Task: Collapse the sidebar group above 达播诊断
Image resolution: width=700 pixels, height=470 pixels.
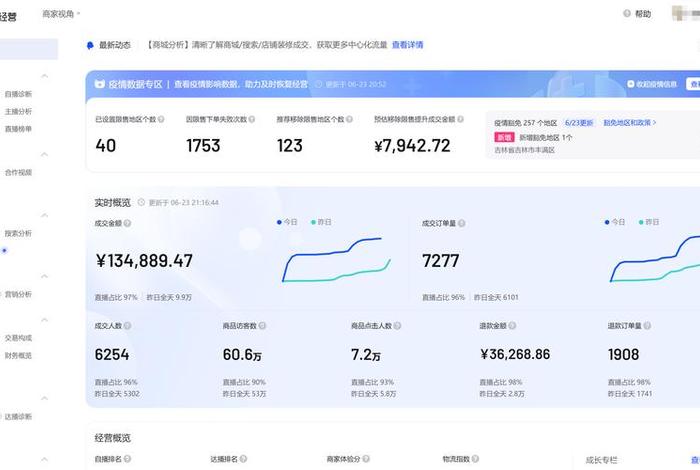Action: point(45,398)
